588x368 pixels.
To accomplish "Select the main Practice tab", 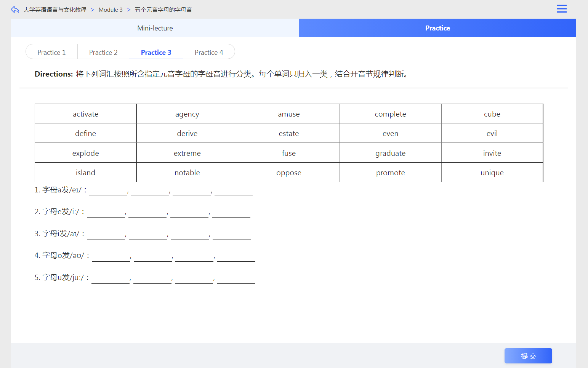I will pyautogui.click(x=437, y=28).
